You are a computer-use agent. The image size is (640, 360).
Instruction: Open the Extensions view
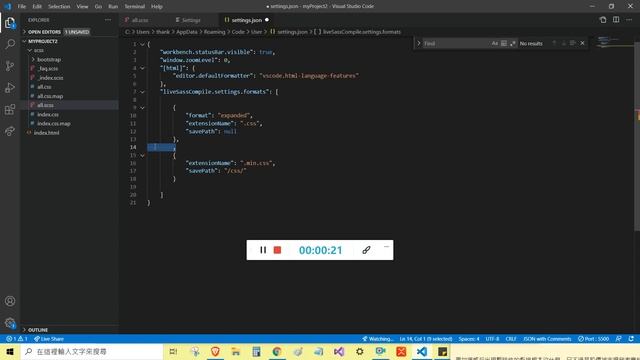click(x=10, y=109)
